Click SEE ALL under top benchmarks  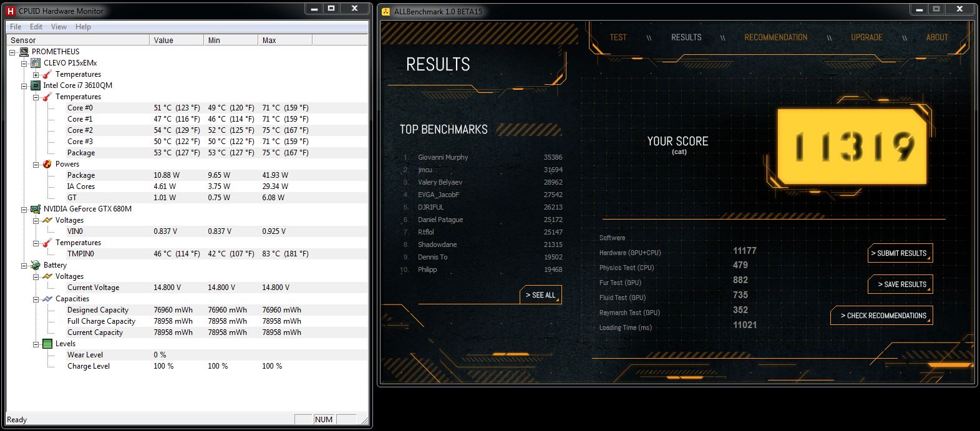pyautogui.click(x=541, y=295)
